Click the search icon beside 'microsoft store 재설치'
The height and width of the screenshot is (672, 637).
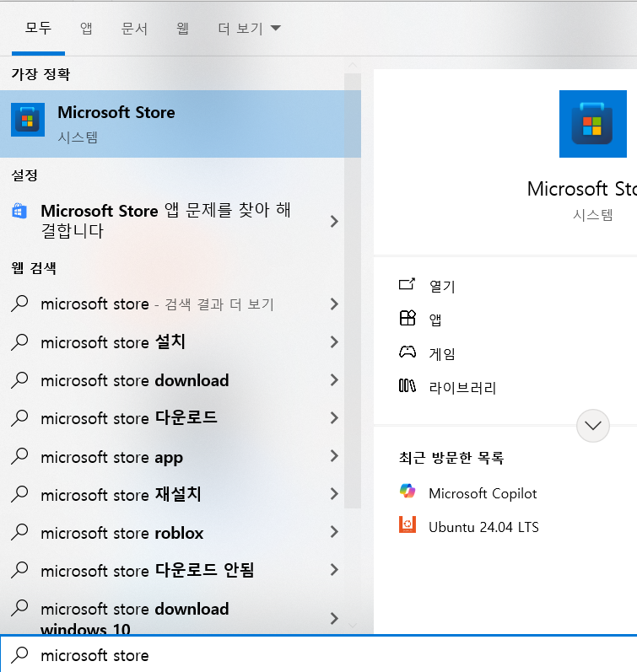(x=19, y=494)
